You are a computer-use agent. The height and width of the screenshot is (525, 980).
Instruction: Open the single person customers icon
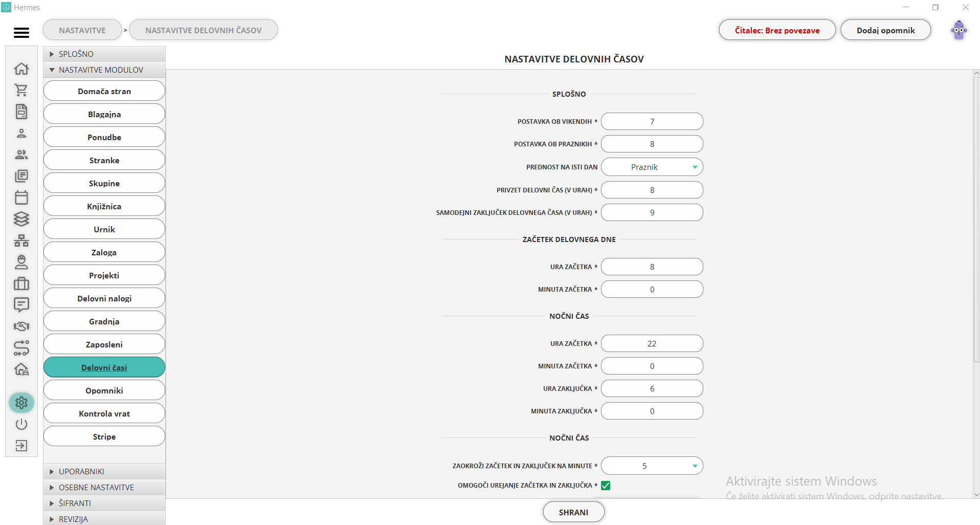click(x=21, y=133)
